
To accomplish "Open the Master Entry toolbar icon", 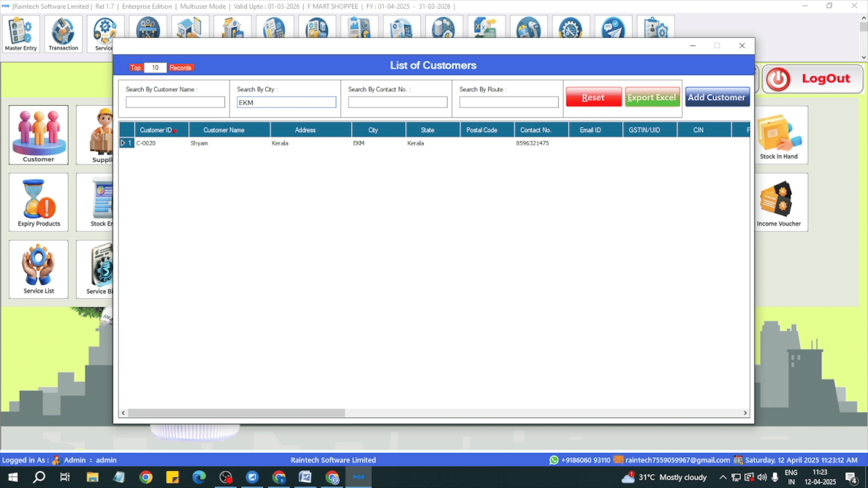I will [x=21, y=34].
